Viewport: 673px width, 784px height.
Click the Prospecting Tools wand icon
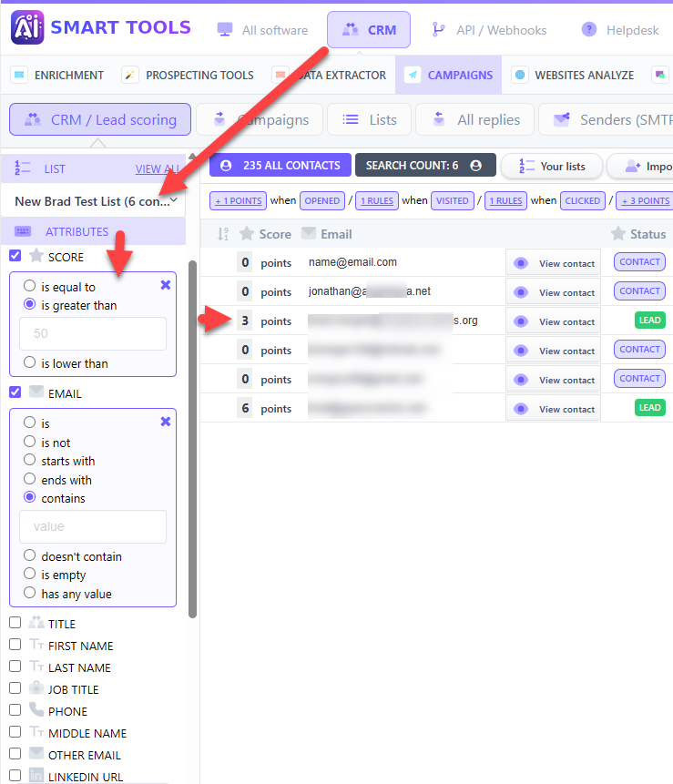pyautogui.click(x=130, y=75)
